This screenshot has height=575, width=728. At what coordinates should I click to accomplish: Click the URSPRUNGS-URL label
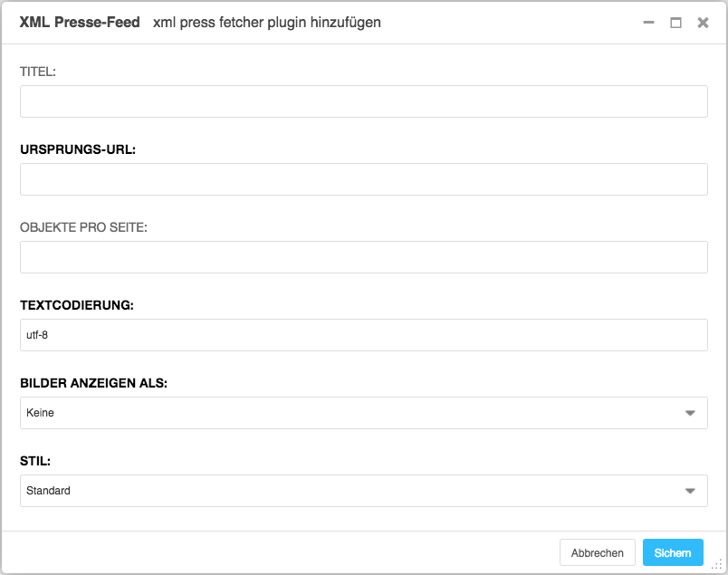[x=78, y=149]
